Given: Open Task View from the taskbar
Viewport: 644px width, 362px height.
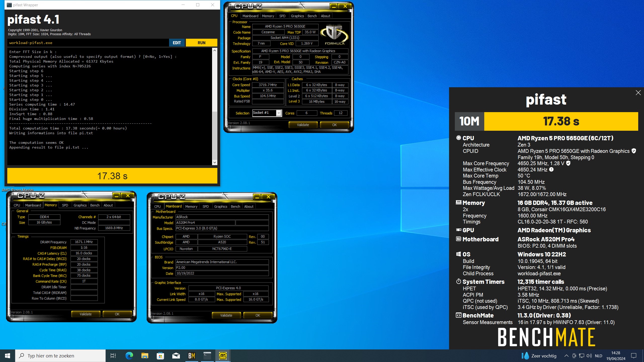Looking at the screenshot, I should coord(113,356).
